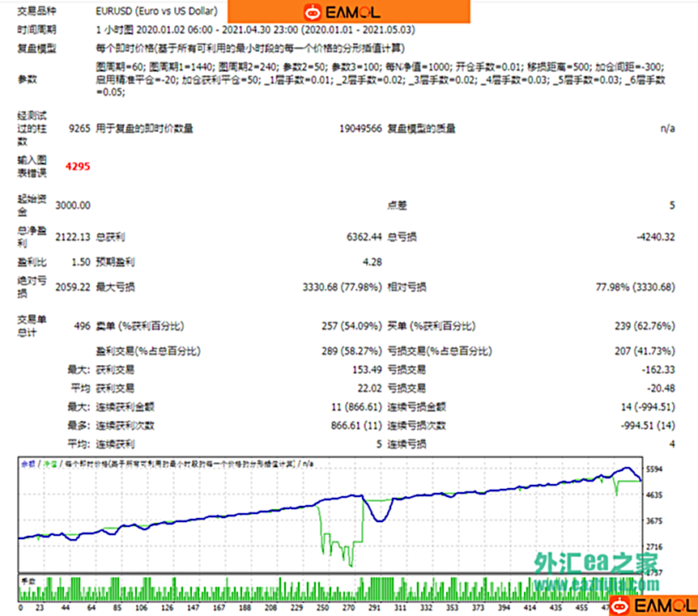The height and width of the screenshot is (616, 698).
Task: Click the 0 tick on the chart's X axis
Action: point(19,607)
